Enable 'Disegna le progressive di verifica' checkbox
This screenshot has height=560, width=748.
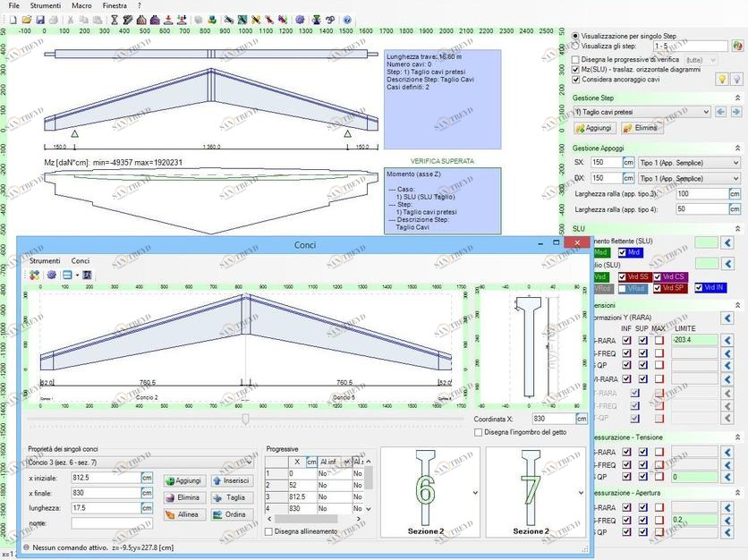(576, 59)
